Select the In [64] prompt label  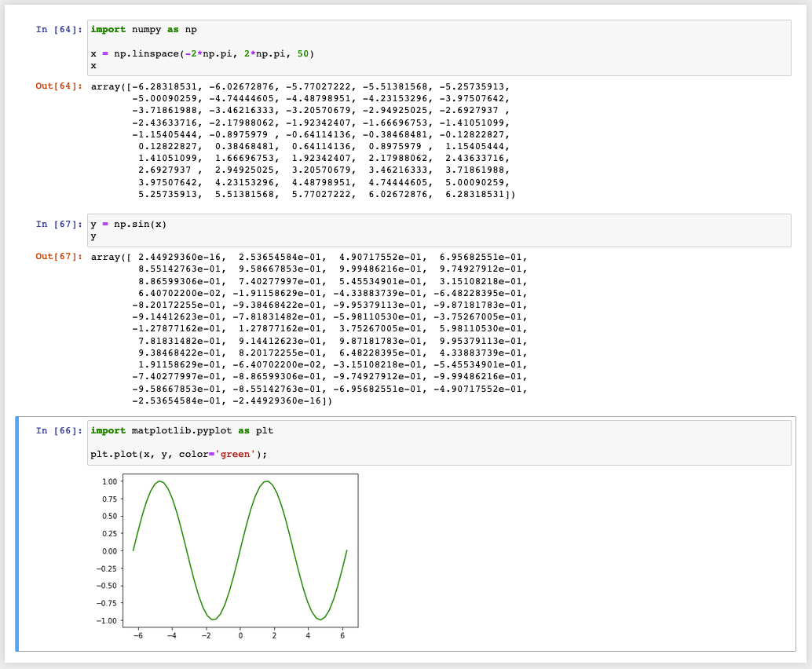point(59,30)
